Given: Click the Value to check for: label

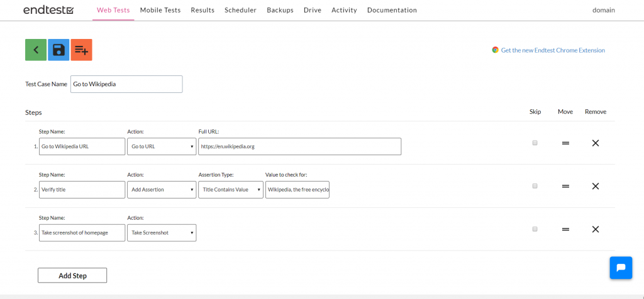Looking at the screenshot, I should [286, 175].
